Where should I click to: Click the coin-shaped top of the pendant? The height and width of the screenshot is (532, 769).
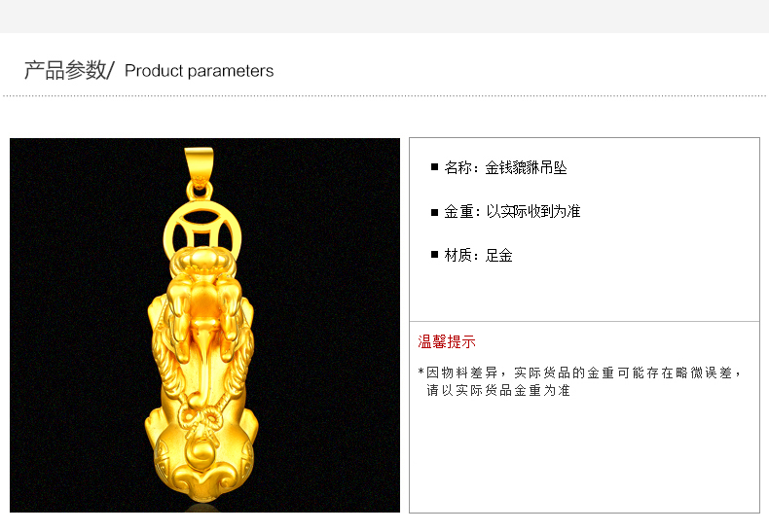(x=202, y=231)
